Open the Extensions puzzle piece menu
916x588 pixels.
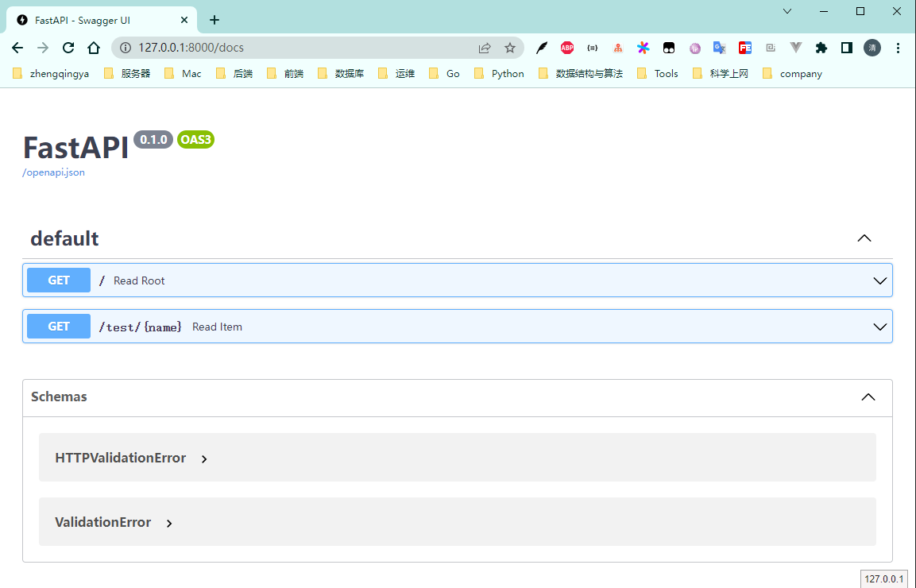tap(821, 48)
